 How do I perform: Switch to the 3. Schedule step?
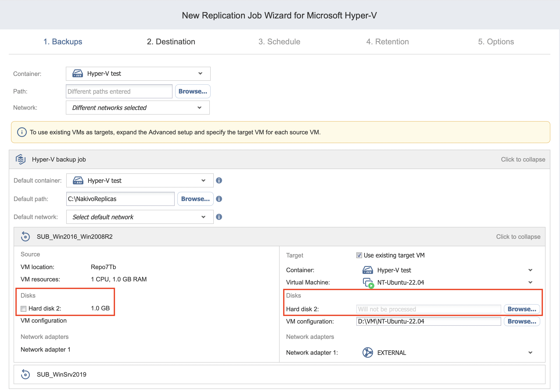(x=279, y=41)
